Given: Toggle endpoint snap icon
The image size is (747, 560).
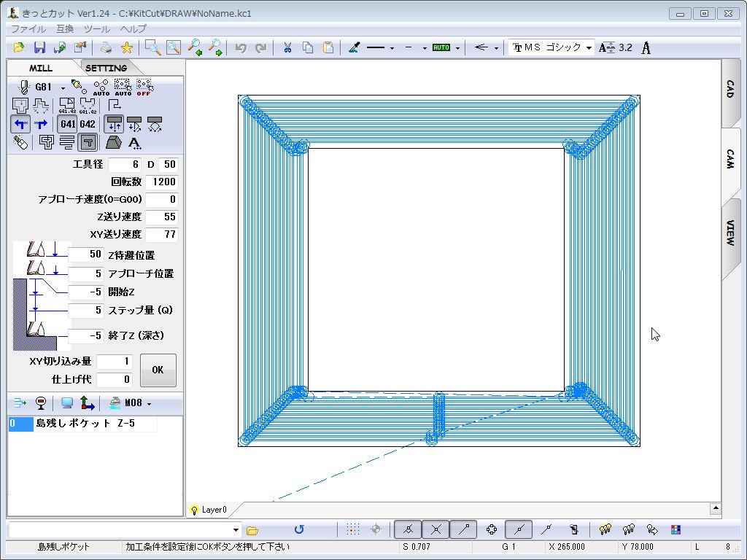Looking at the screenshot, I should tap(463, 529).
